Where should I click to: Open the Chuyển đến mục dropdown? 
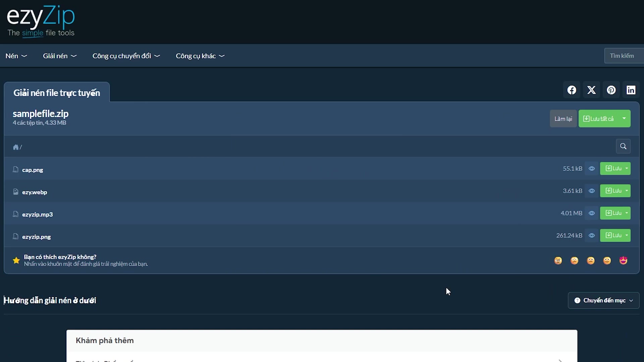[x=603, y=300]
